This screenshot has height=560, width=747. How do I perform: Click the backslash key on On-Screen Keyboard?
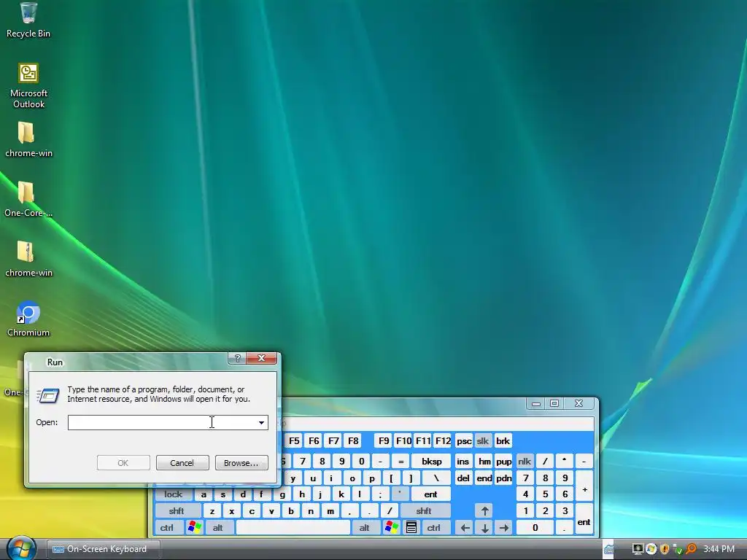(436, 478)
